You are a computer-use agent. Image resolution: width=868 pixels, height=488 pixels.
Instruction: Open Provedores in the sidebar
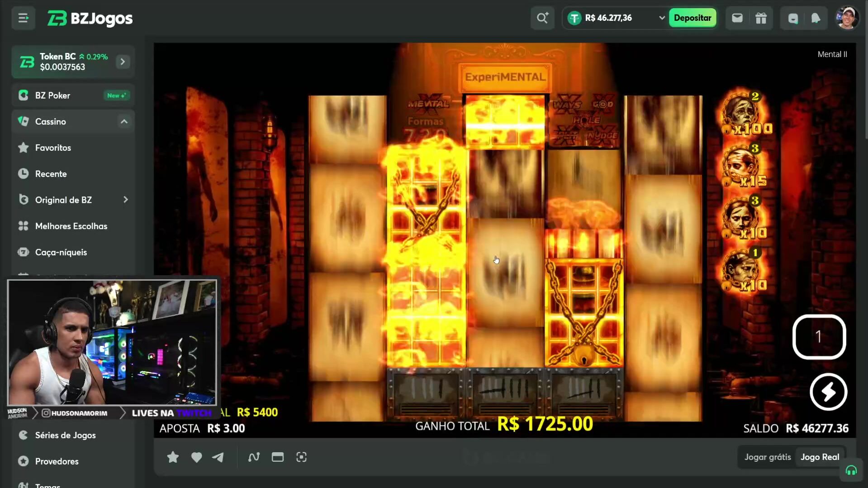click(x=73, y=461)
